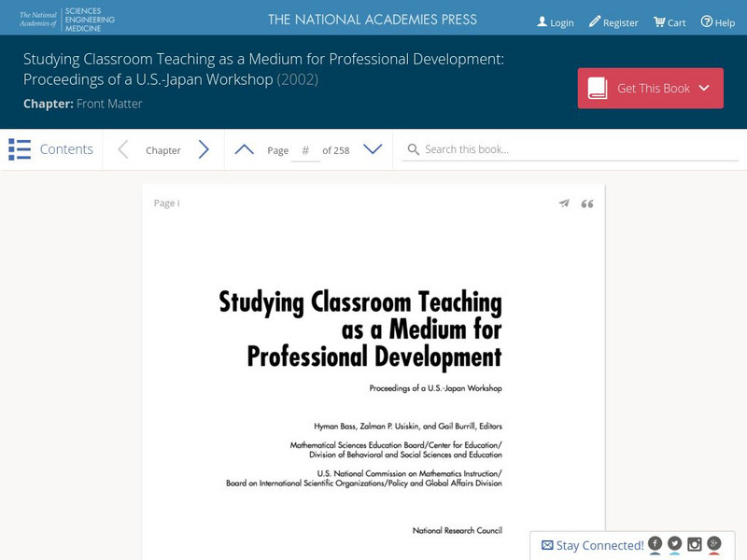Open the Get This Book dropdown
This screenshot has height=560, width=747.
click(x=650, y=88)
